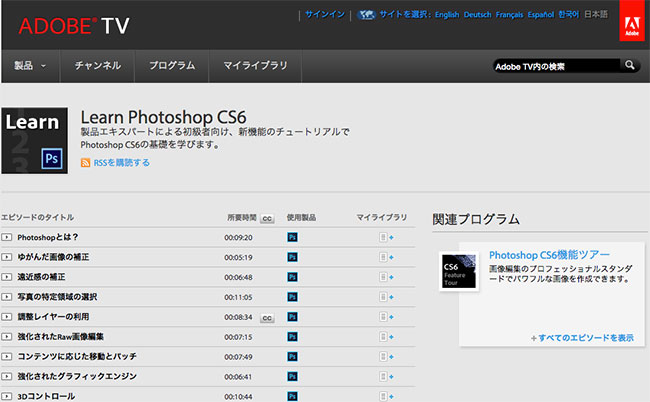Image resolution: width=650 pixels, height=402 pixels.
Task: Switch site language to 한국어
Action: tap(568, 15)
